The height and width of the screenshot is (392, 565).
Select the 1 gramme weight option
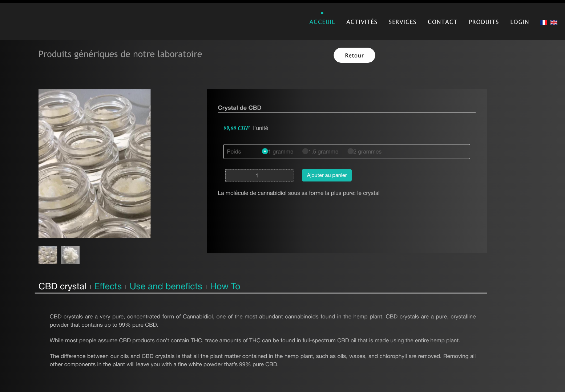(x=265, y=151)
